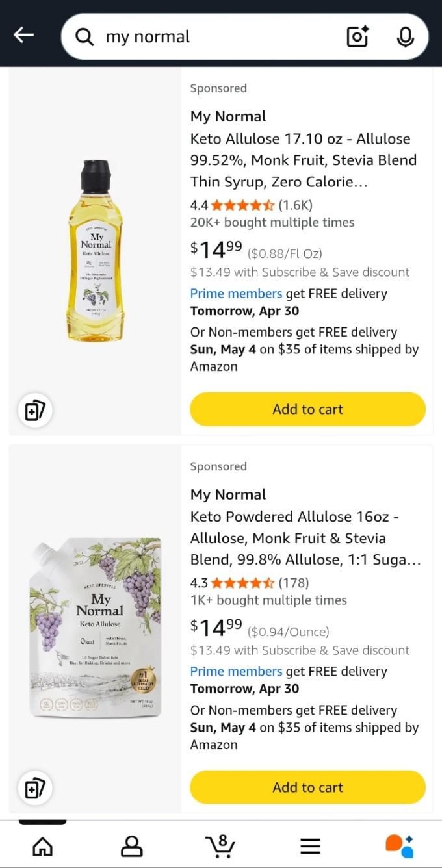Tap compare icon on Powdered Allulose pouch

coord(35,789)
